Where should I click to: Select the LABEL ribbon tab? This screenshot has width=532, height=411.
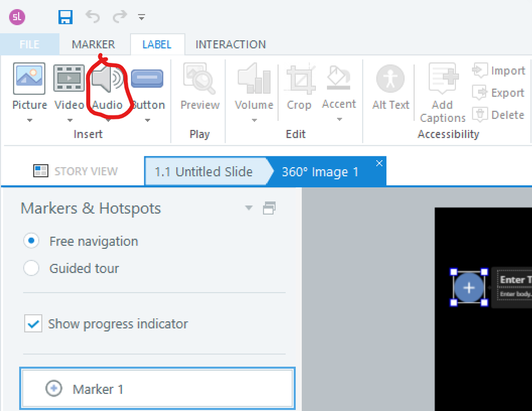(x=157, y=44)
